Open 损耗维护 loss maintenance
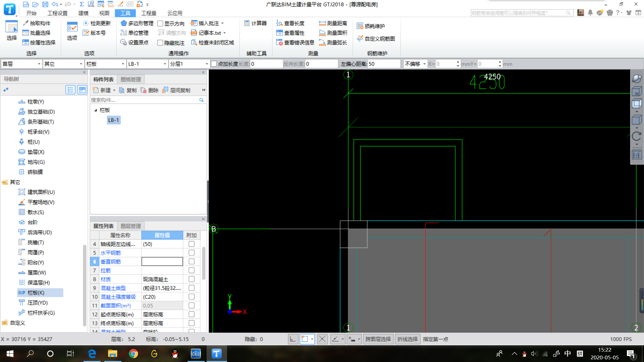The width and height of the screenshot is (644, 362). pyautogui.click(x=371, y=26)
